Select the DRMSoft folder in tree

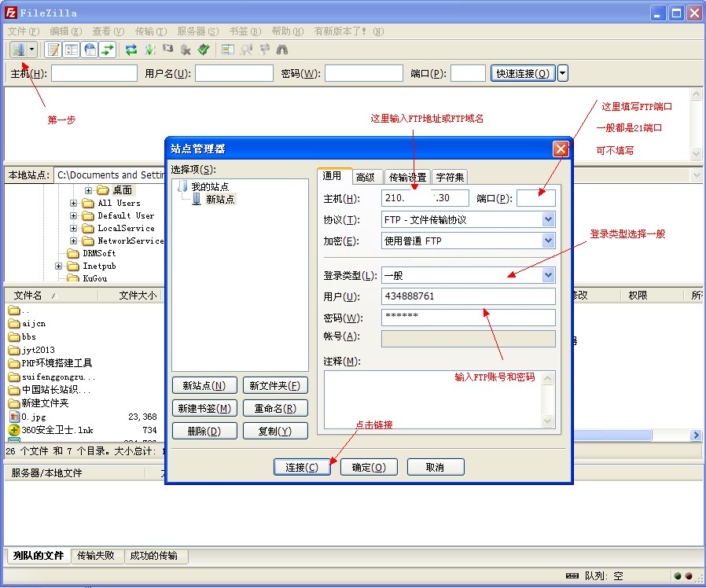[x=99, y=253]
